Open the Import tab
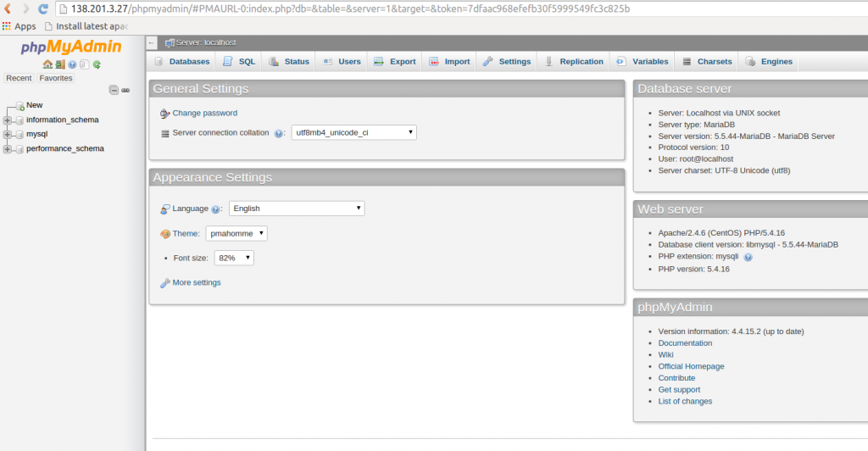Viewport: 868px width, 451px height. pos(449,61)
